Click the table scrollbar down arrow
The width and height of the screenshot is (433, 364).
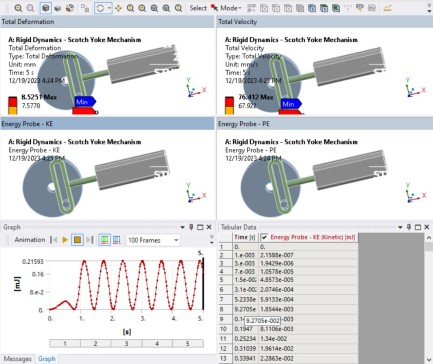[x=429, y=360]
